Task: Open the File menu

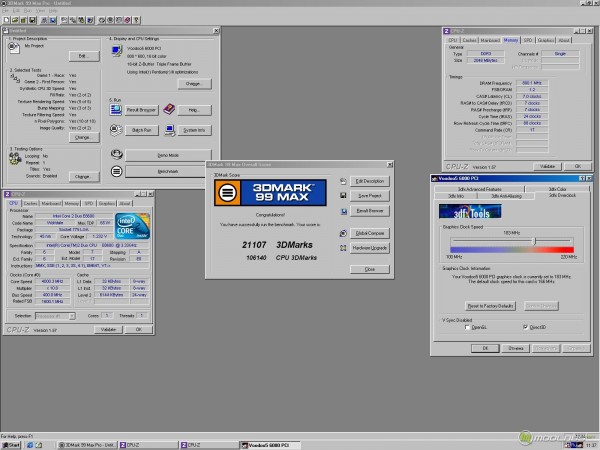Action: coord(5,11)
